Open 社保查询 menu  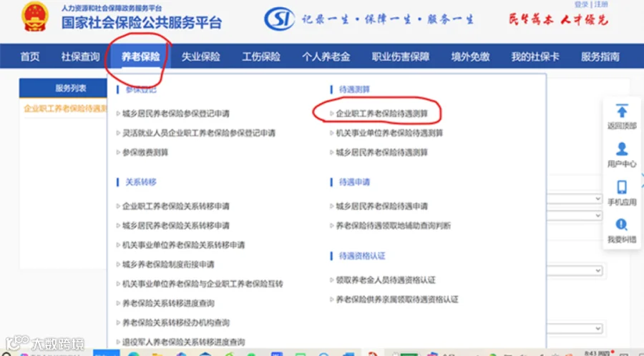[x=80, y=56]
